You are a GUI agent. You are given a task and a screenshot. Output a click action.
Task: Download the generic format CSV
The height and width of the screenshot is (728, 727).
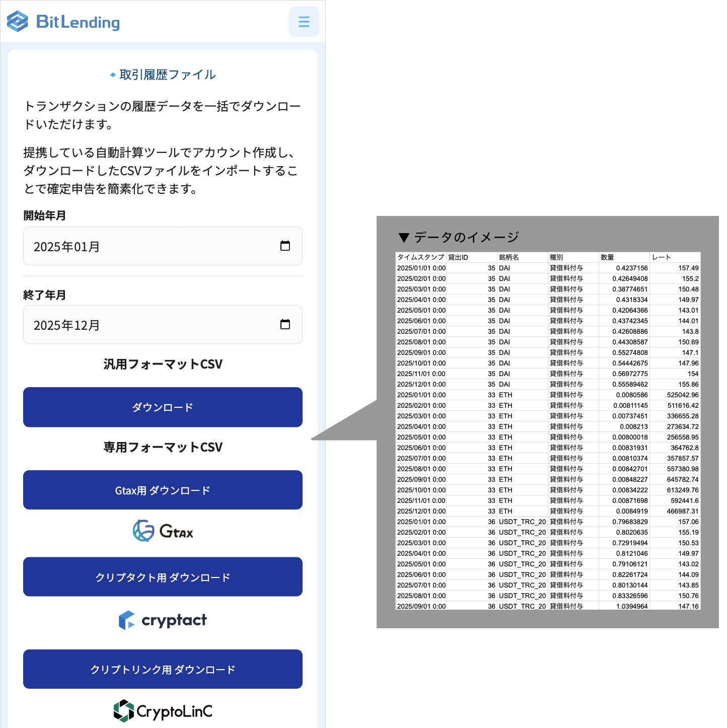pos(162,407)
